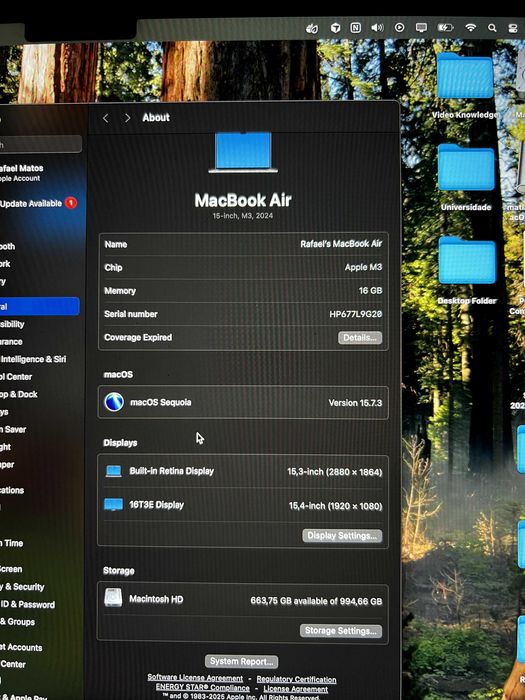
Task: Click the macOS Sequoia logo icon
Action: 114,402
